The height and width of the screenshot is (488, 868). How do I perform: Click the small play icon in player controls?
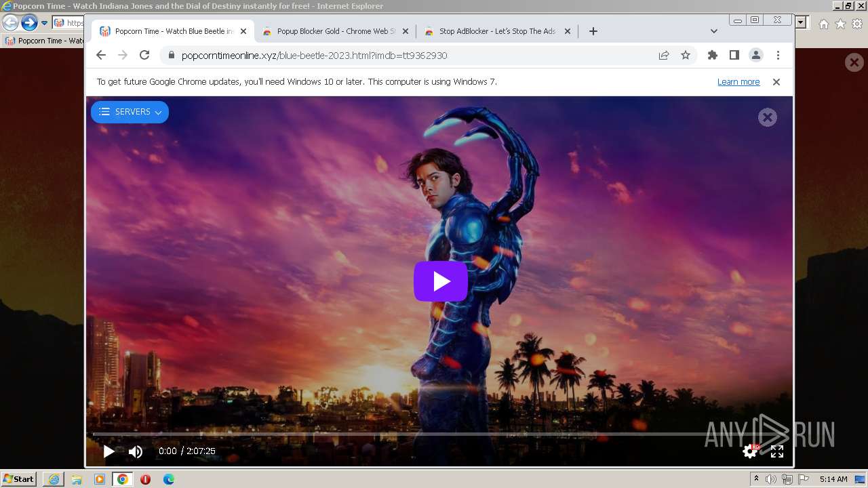pos(108,451)
